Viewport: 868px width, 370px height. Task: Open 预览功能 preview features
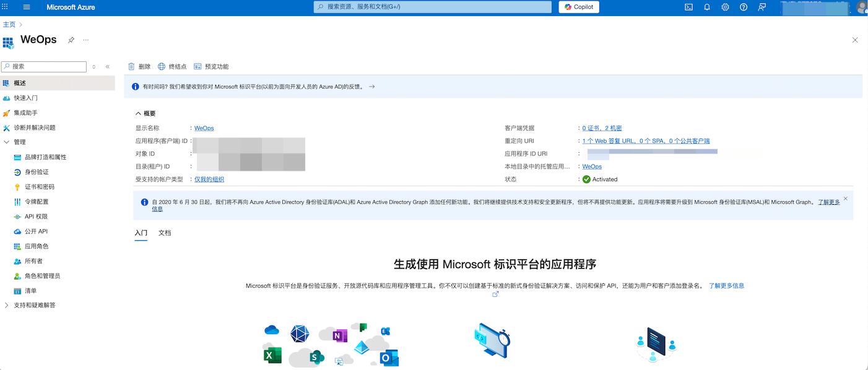tap(211, 67)
